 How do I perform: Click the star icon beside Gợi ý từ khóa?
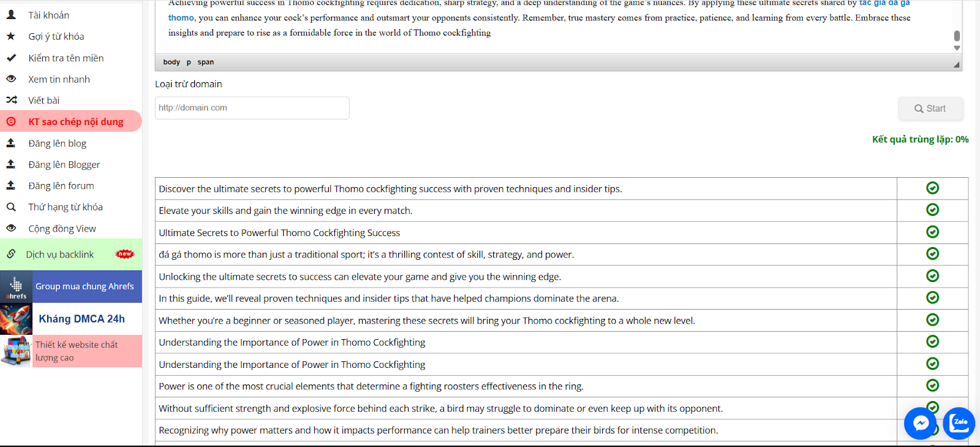click(x=11, y=36)
